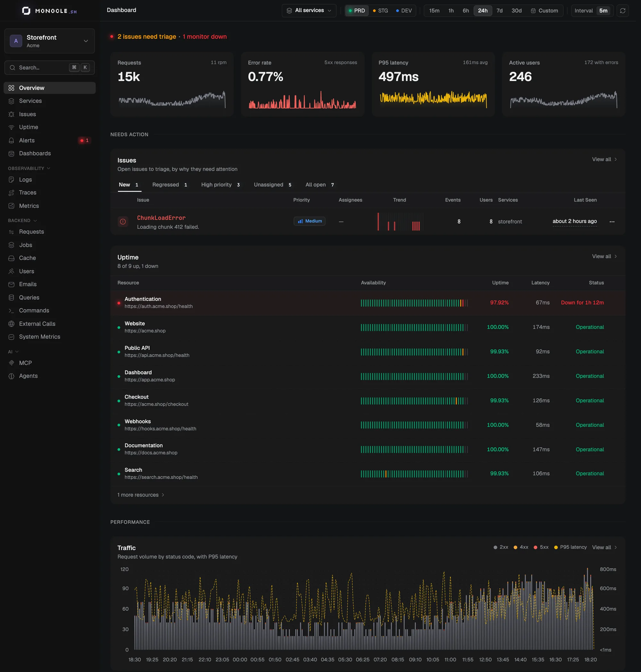This screenshot has width=641, height=672.
Task: Expand 1 more resources link
Action: [x=141, y=495]
